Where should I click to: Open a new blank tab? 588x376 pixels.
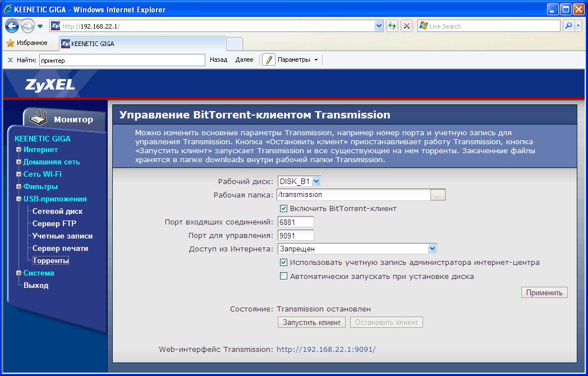pyautogui.click(x=235, y=44)
